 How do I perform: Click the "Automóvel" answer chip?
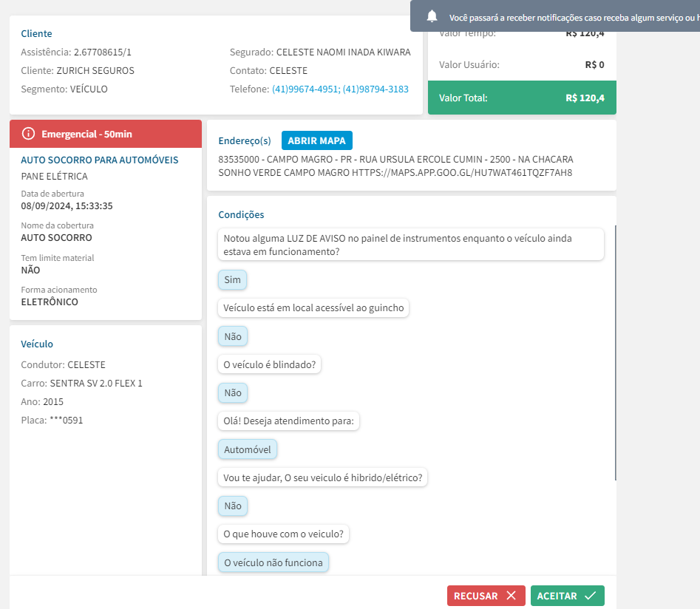coord(248,449)
